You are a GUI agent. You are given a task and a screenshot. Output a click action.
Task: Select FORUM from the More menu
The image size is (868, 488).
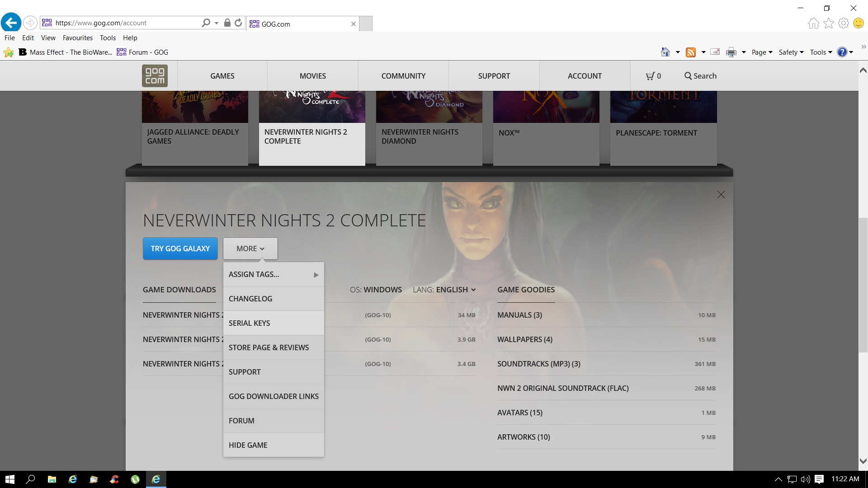pos(274,421)
